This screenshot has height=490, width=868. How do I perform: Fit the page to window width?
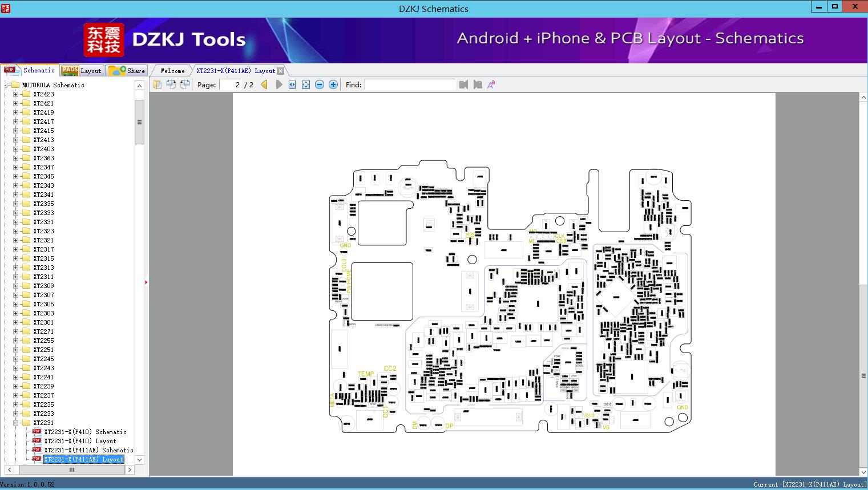[292, 84]
